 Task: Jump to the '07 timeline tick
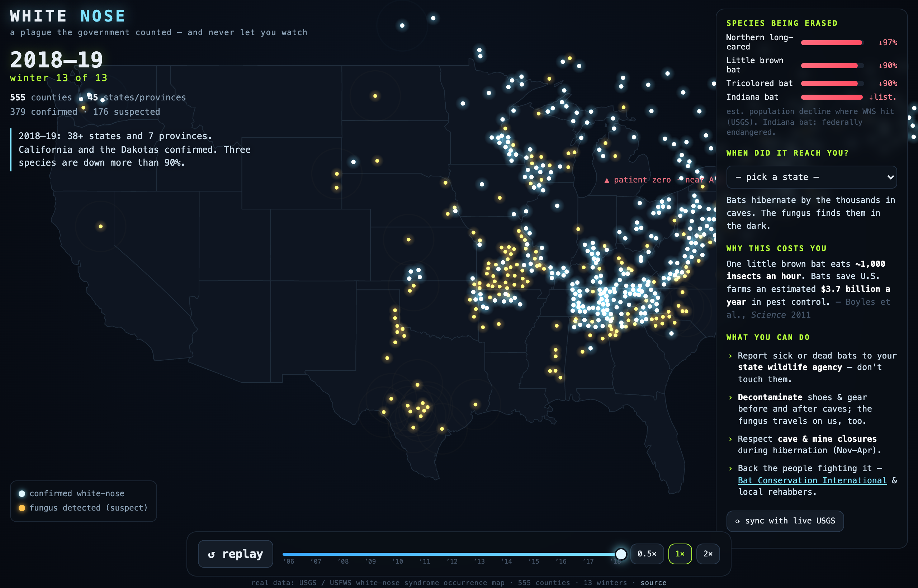[x=316, y=561]
